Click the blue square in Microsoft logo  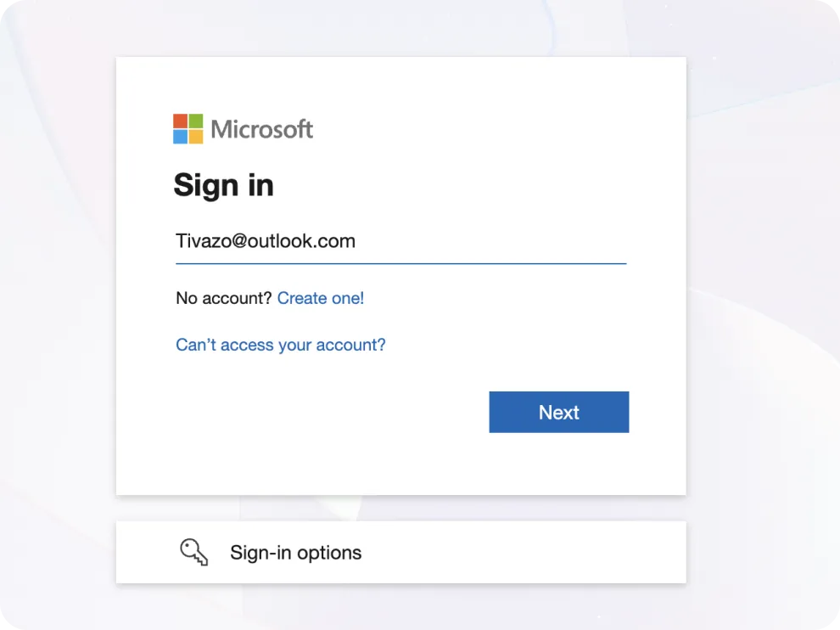point(181,136)
